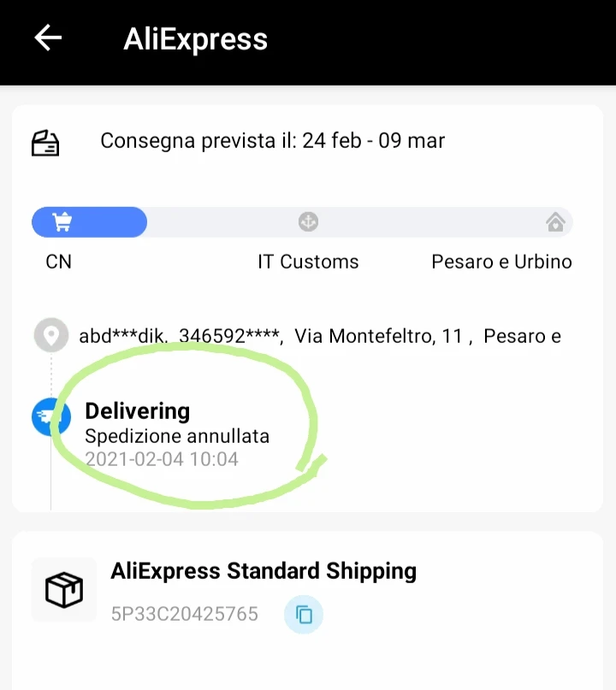Viewport: 616px width, 690px height.
Task: Tap the location pin icon beside address
Action: pos(51,335)
